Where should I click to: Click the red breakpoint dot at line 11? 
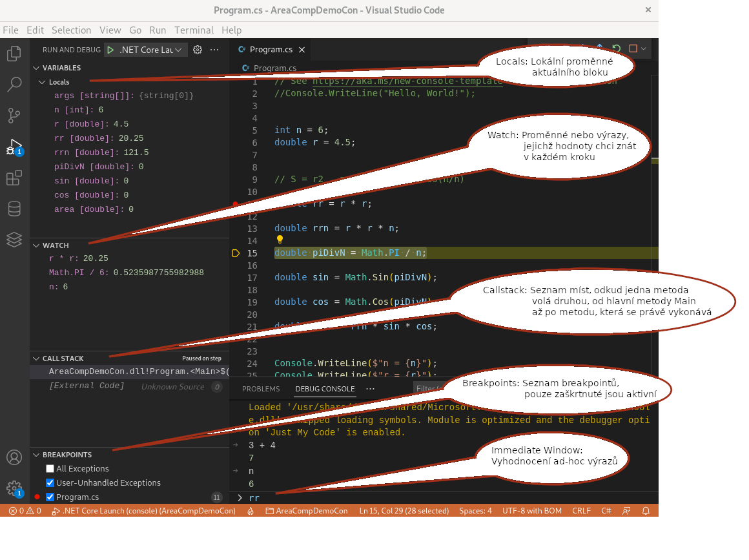pos(235,204)
